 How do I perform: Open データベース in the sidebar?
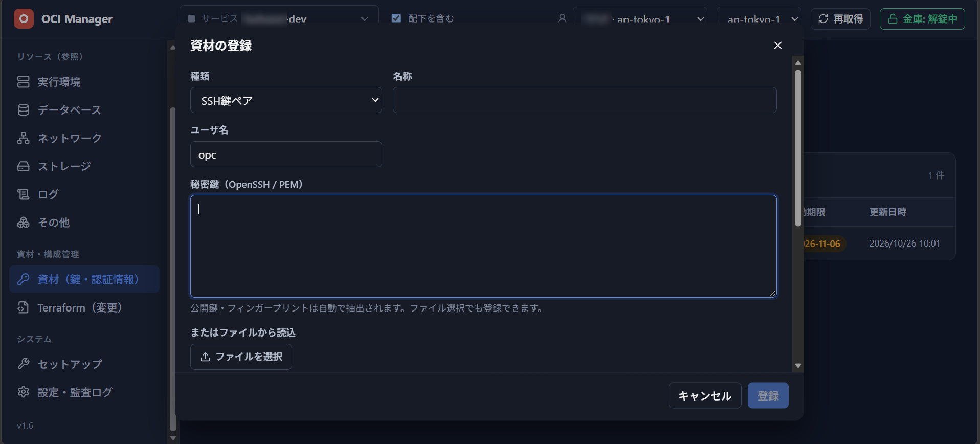point(84,110)
